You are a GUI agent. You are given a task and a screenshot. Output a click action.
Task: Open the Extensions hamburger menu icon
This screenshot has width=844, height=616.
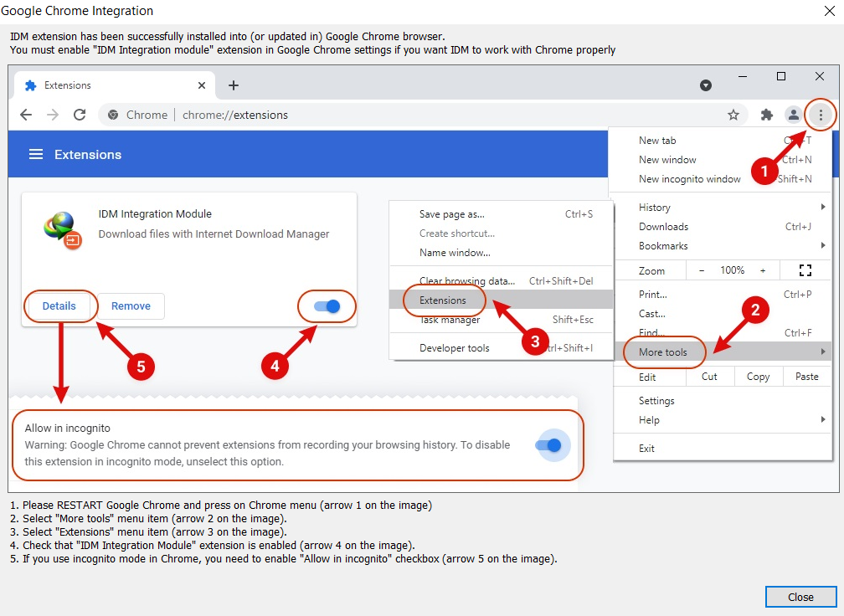coord(36,155)
